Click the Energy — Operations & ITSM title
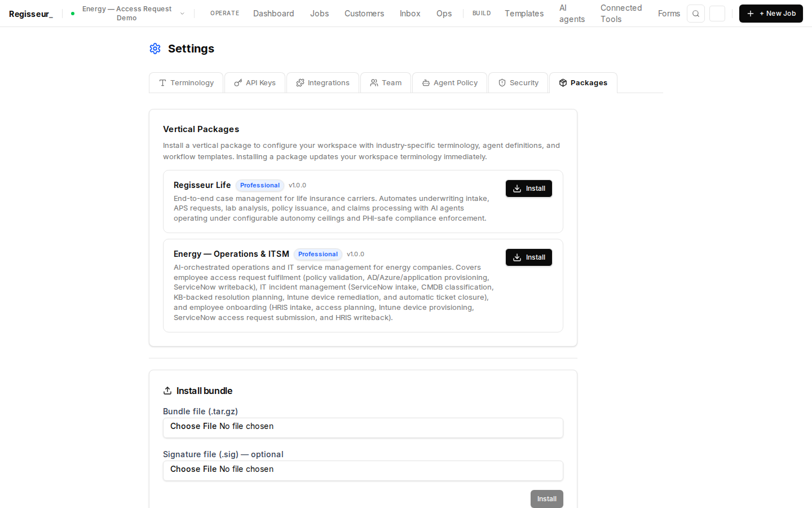The height and width of the screenshot is (508, 812). point(231,254)
